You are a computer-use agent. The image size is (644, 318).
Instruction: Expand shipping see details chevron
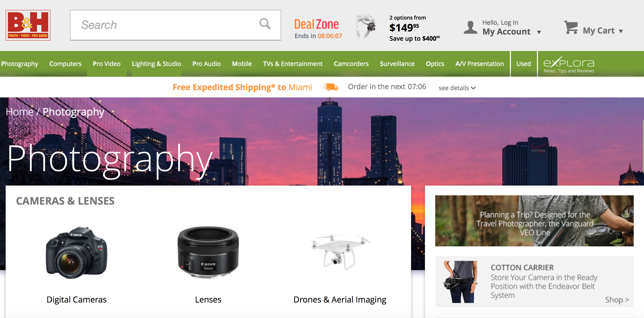coord(473,88)
